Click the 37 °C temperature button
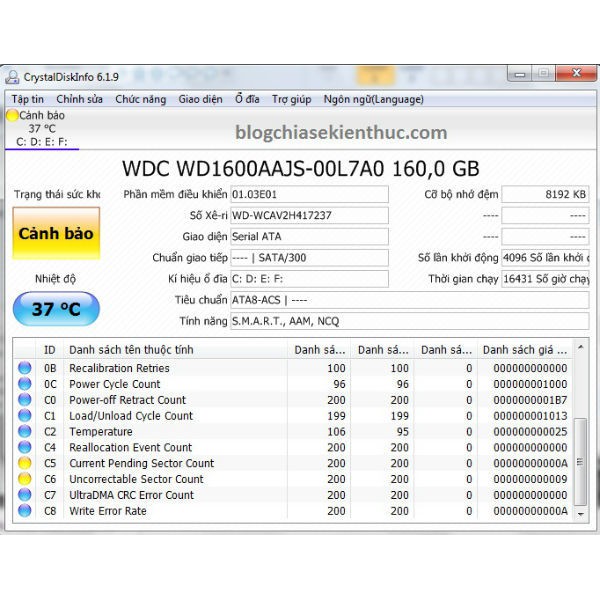Screen dimensions: 600x600 [56, 309]
